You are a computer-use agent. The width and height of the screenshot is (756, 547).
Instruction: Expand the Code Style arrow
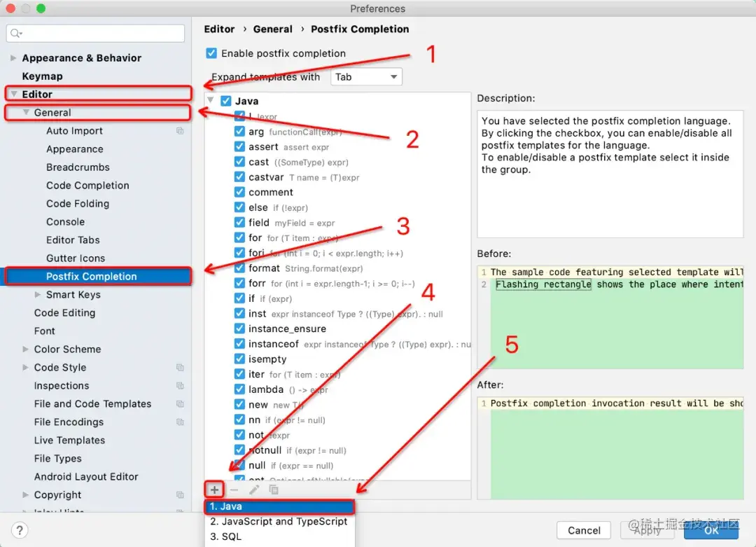26,367
